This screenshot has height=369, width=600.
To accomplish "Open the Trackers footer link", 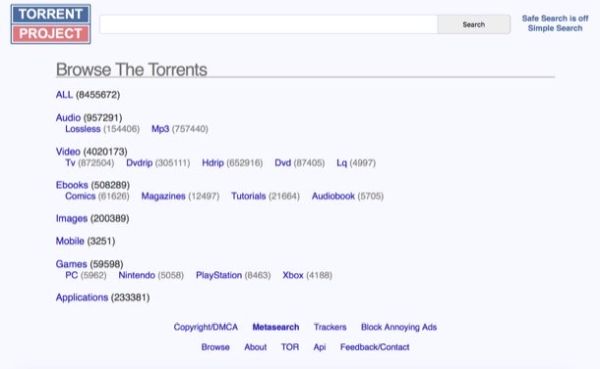I will [x=330, y=327].
